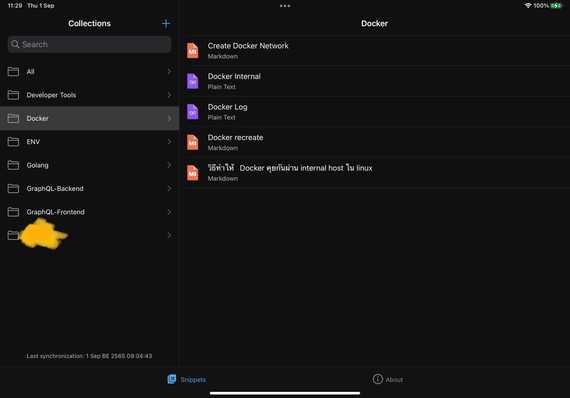Open Create Docker Network markdown icon
Image resolution: width=570 pixels, height=398 pixels.
point(193,51)
